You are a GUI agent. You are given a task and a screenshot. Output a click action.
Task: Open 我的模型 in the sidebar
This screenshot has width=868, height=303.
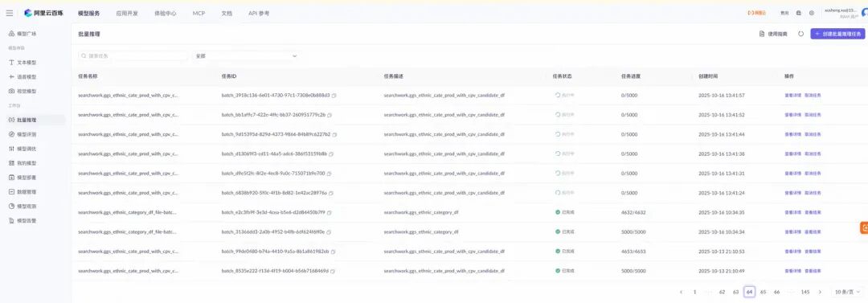[x=23, y=163]
